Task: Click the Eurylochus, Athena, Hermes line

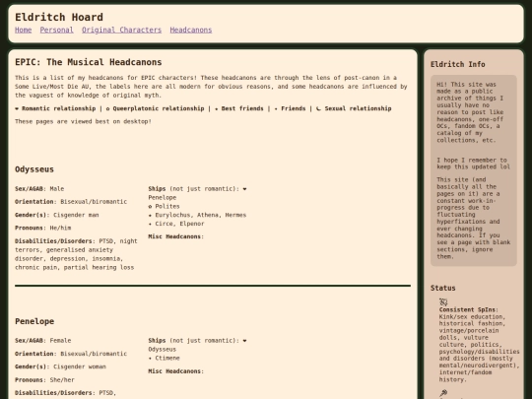Action: click(x=201, y=215)
